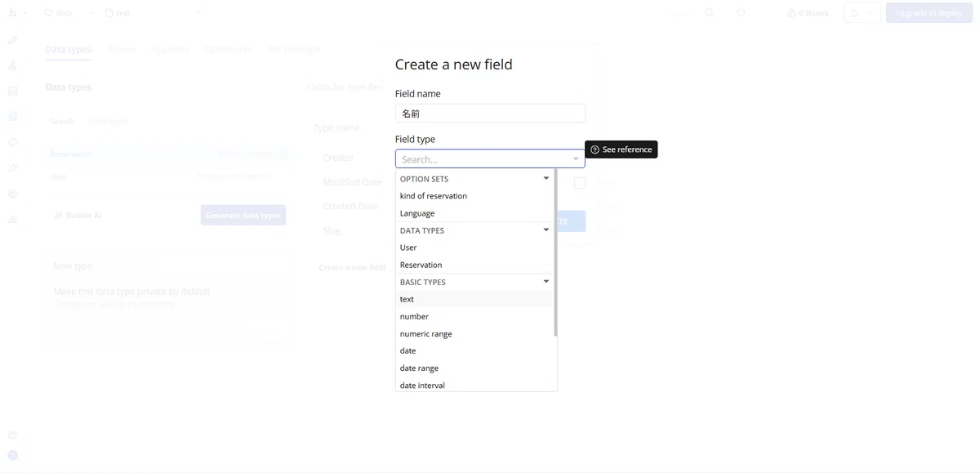The height and width of the screenshot is (473, 980).
Task: Switch to the Option sets tab
Action: [x=228, y=49]
